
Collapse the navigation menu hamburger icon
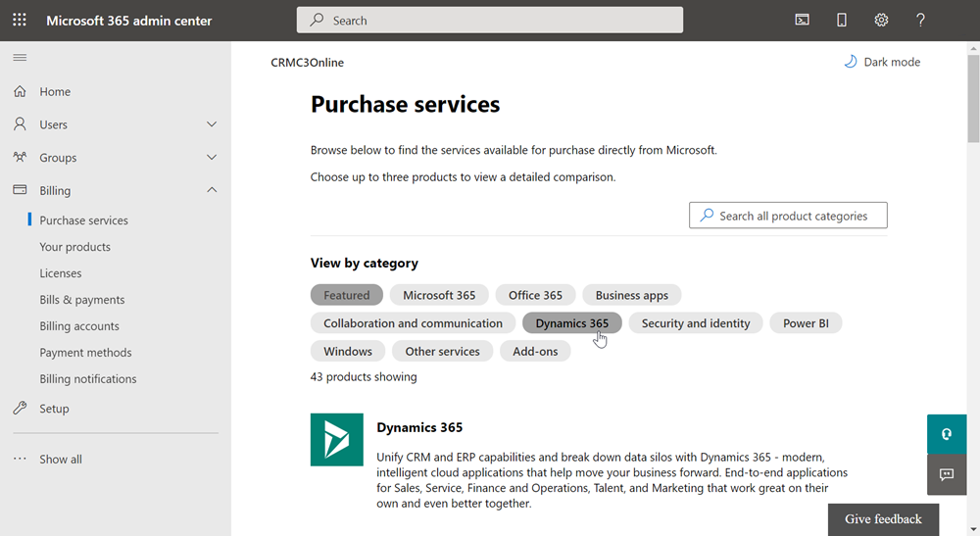point(20,58)
